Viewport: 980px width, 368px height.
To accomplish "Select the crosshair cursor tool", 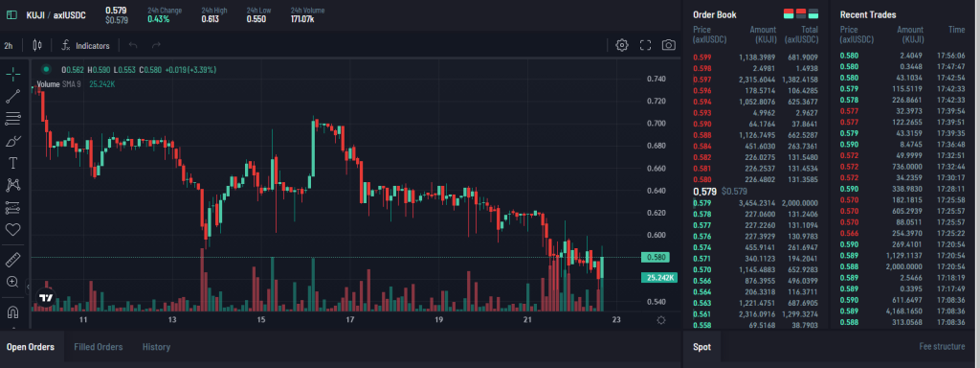I will [13, 75].
